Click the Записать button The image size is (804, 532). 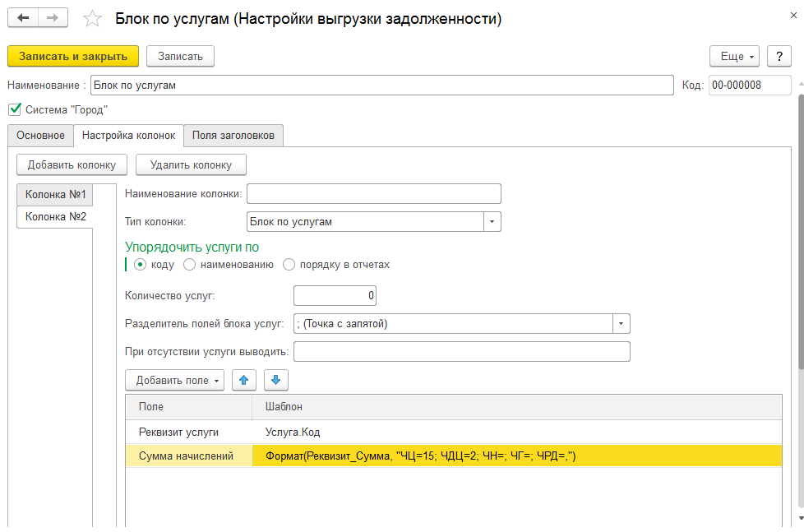181,57
